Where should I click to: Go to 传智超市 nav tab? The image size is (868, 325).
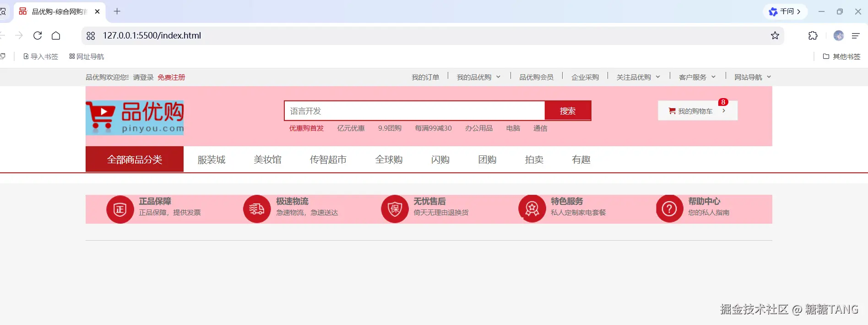click(x=328, y=160)
